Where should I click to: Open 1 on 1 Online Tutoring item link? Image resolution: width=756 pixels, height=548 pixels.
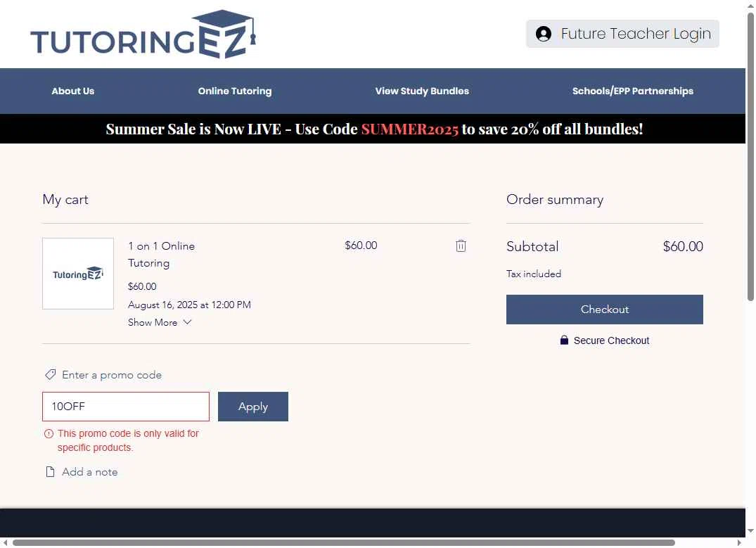[162, 254]
